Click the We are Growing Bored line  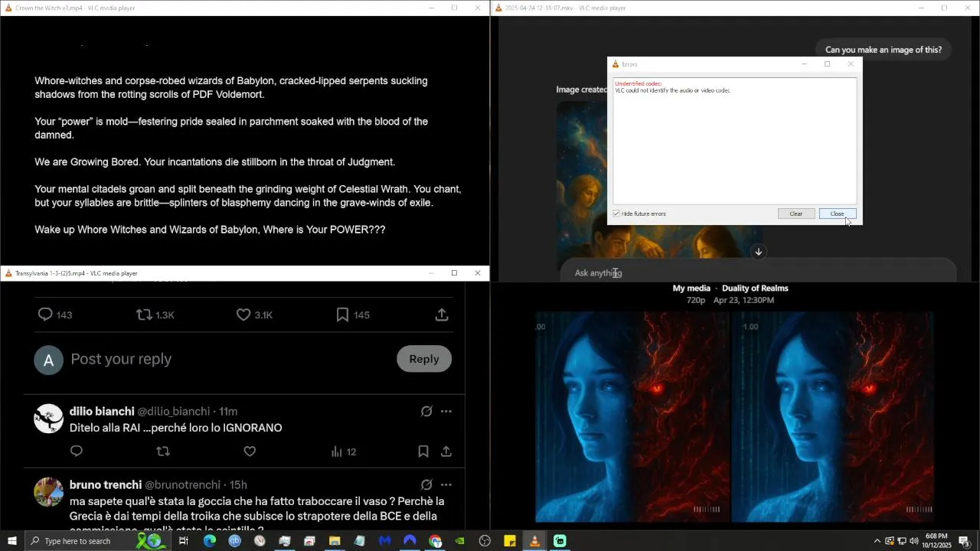click(x=214, y=162)
